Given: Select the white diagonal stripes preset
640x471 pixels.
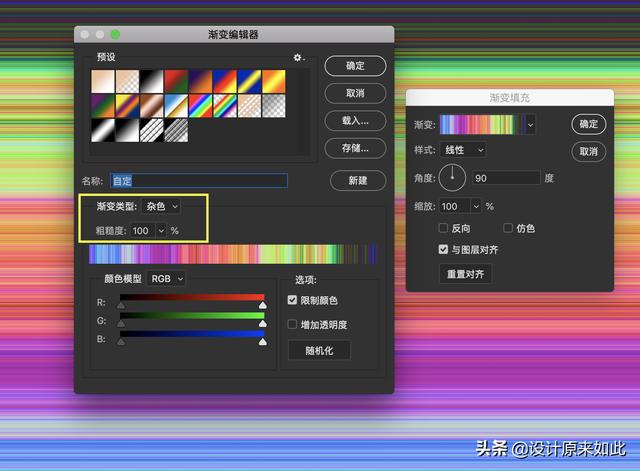Looking at the screenshot, I should pos(151,131).
